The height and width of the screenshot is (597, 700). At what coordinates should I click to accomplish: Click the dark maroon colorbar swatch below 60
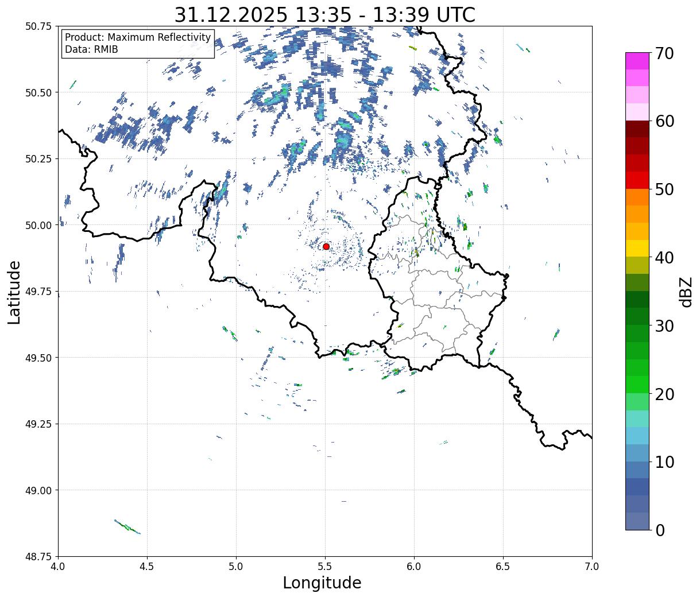[637, 129]
